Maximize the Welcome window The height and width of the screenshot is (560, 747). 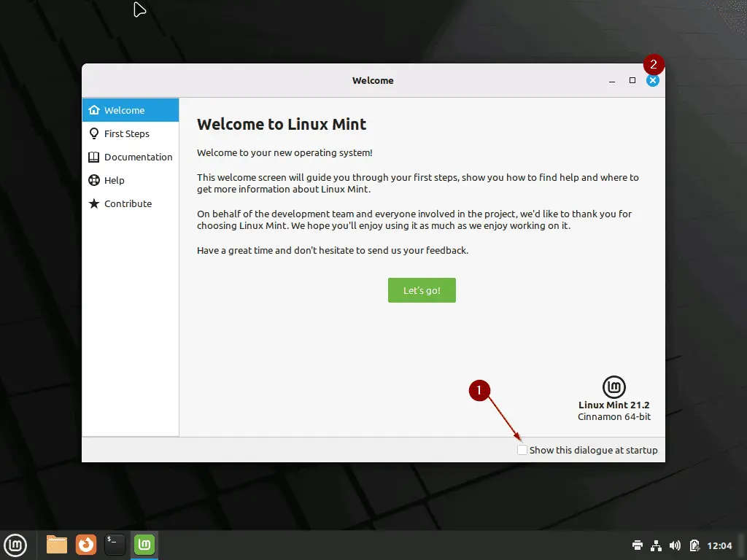[x=632, y=80]
